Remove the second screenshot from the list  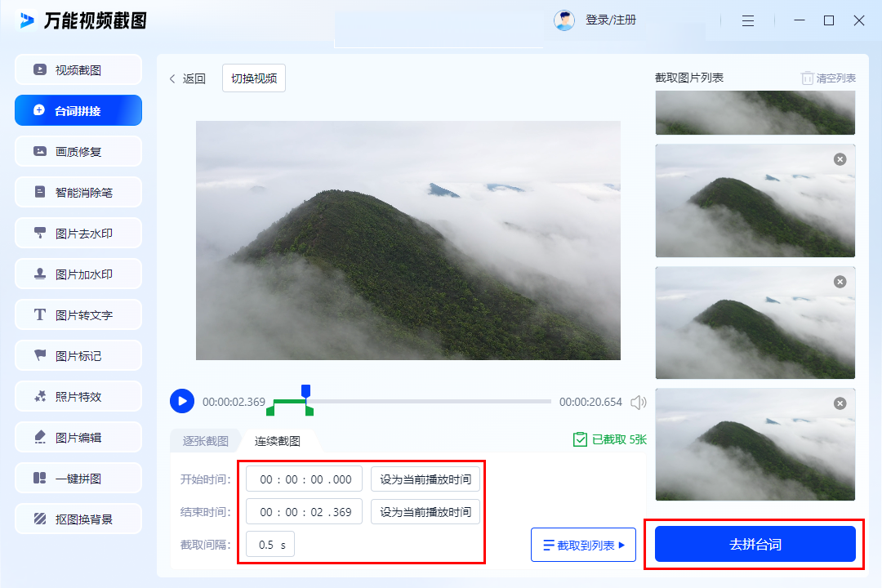tap(840, 159)
